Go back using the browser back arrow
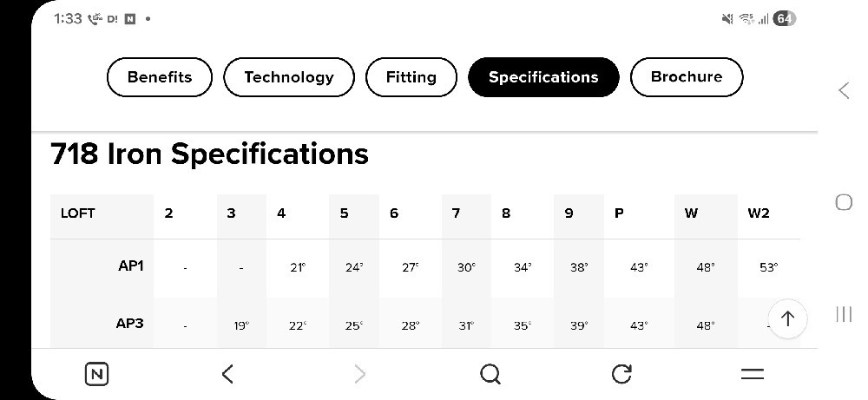 pos(227,375)
